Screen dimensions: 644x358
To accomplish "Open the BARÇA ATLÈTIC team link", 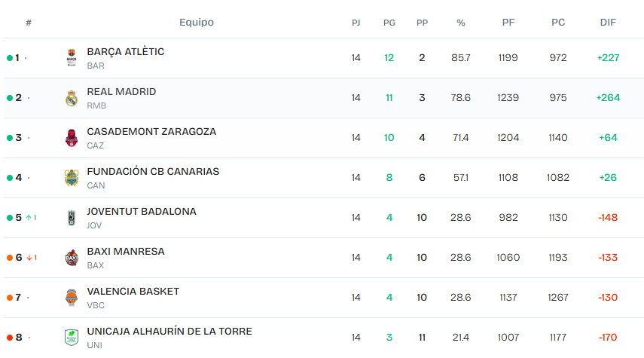I will [125, 52].
